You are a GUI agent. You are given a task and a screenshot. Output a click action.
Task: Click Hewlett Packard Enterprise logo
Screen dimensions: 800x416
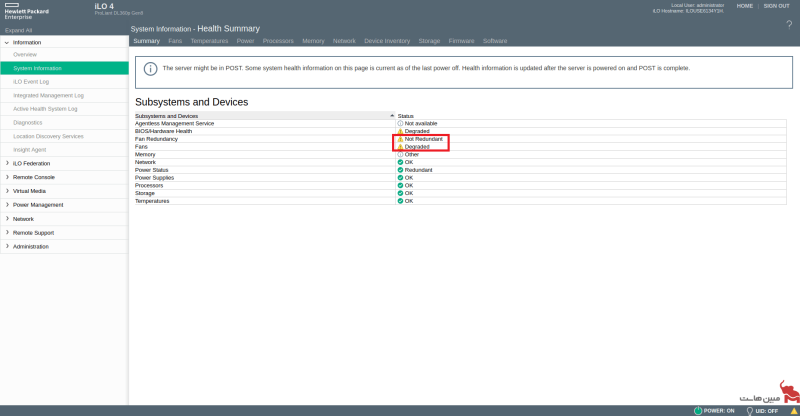(x=27, y=11)
